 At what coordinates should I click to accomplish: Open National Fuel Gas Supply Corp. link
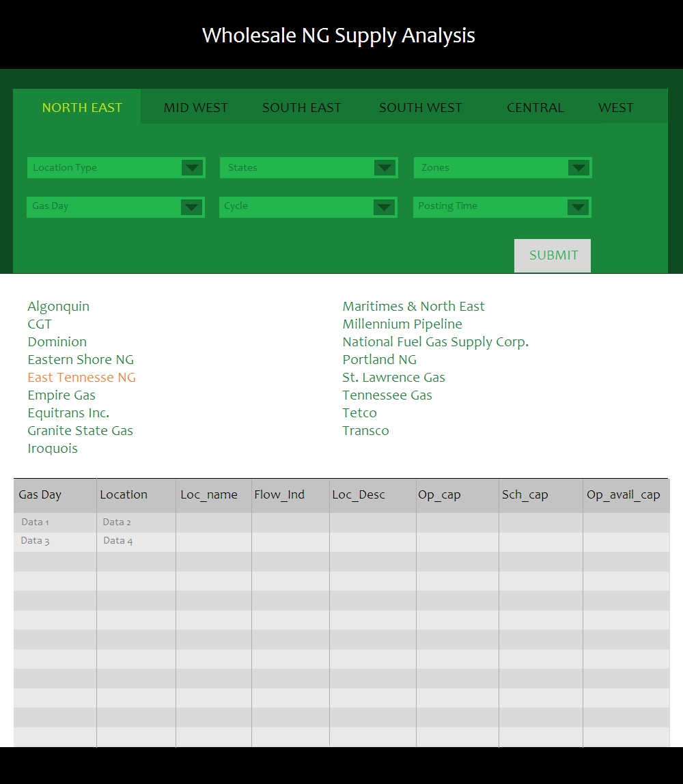point(436,342)
